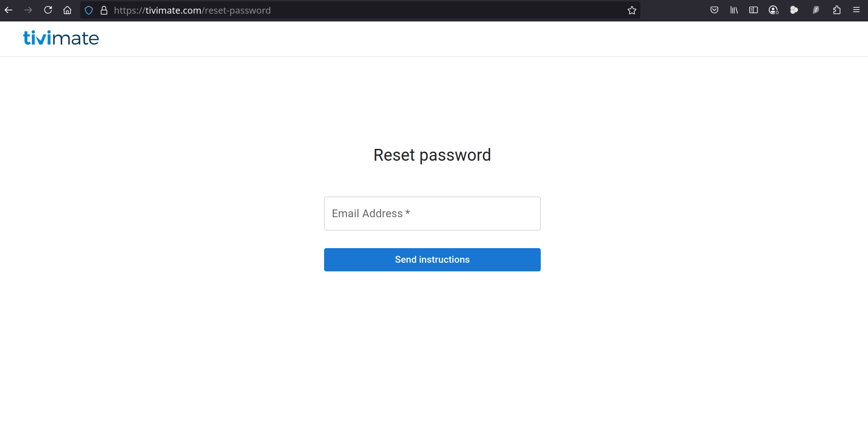The height and width of the screenshot is (428, 868).
Task: Open the hamburger application menu
Action: click(x=856, y=10)
